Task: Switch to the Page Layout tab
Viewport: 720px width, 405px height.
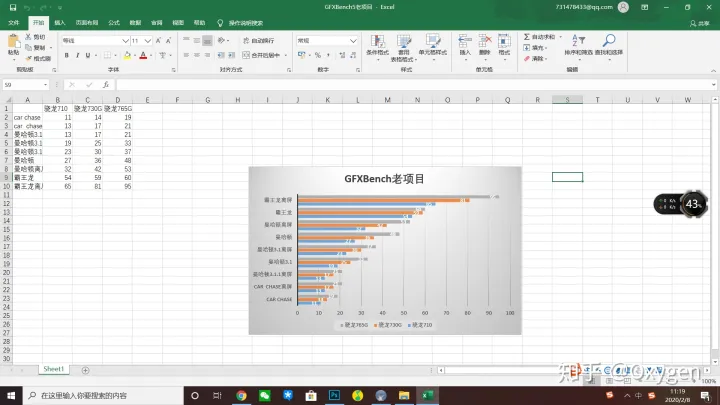Action: pos(87,23)
